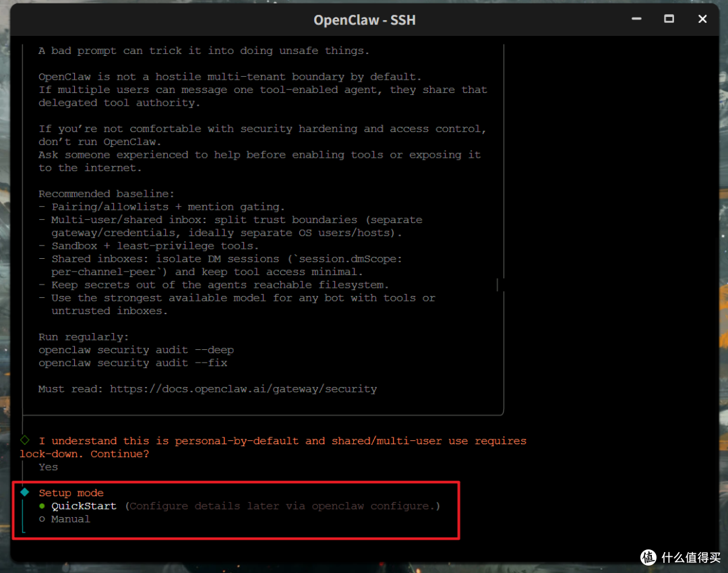Click the 'don't run OpenClaw.' line
The image size is (728, 573).
pos(100,142)
